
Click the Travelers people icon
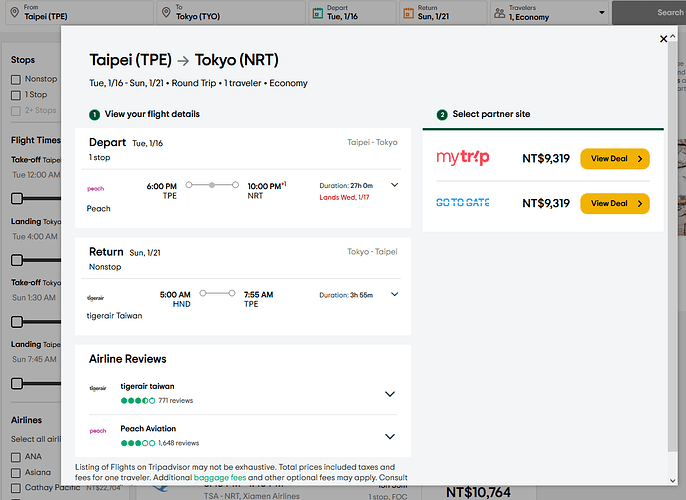coord(499,13)
